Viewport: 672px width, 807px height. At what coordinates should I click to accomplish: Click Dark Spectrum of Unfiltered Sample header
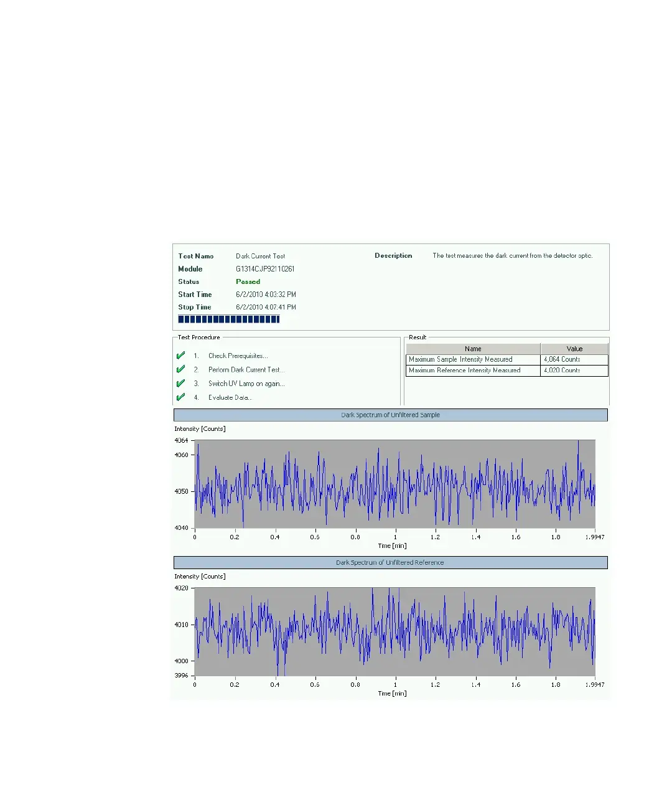[x=391, y=415]
